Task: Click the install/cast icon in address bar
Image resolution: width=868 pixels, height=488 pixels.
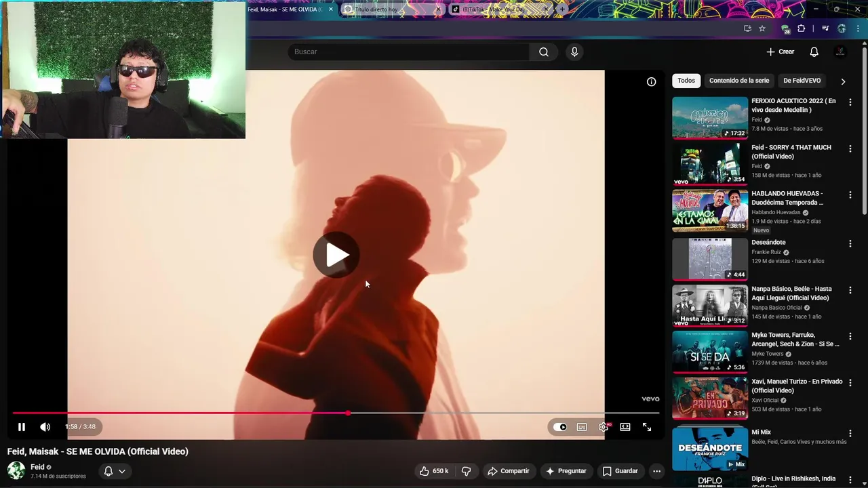Action: click(747, 28)
